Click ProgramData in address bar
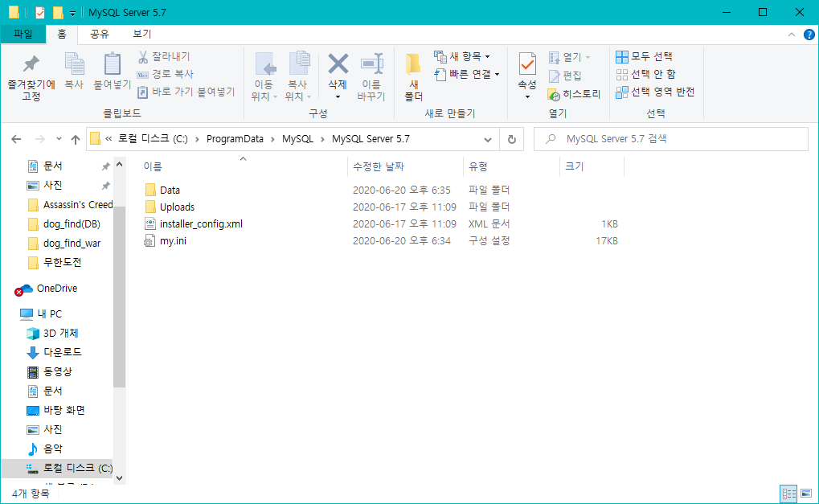Viewport: 819px width, 504px height. (235, 139)
